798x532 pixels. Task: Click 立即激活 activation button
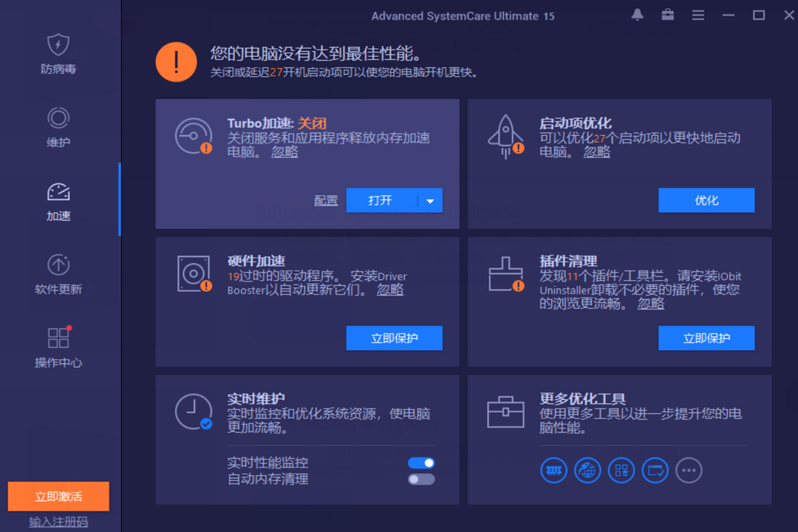(58, 497)
